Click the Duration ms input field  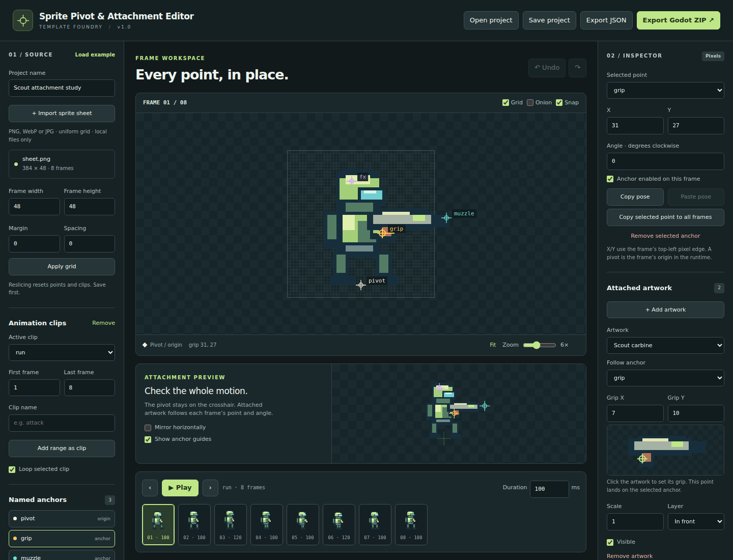(x=549, y=489)
